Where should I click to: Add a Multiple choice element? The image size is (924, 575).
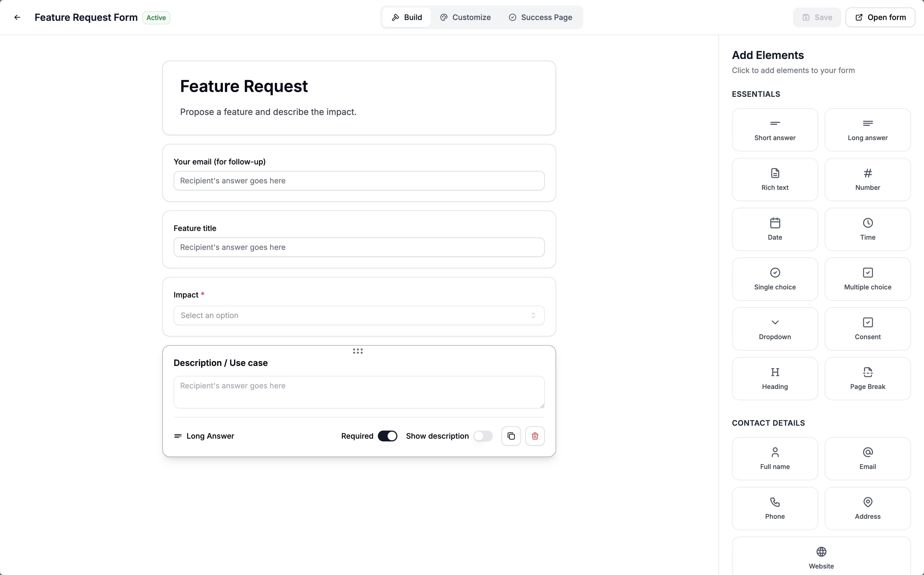point(867,279)
